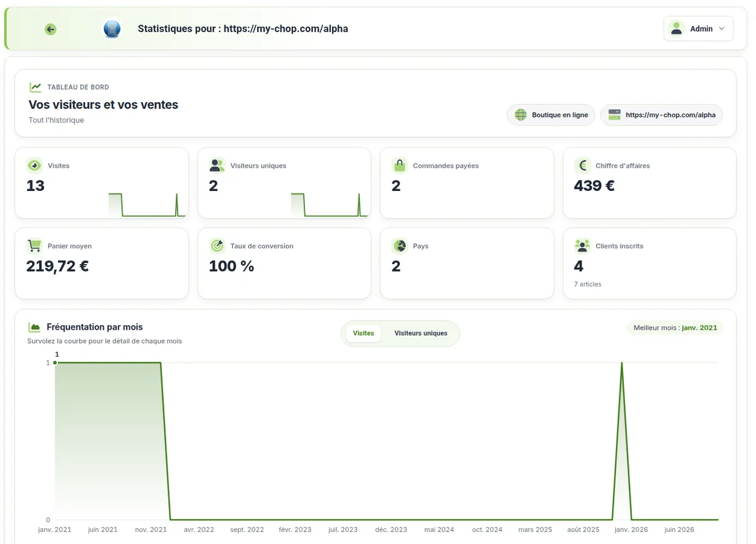Click the Admin user avatar icon

[677, 28]
